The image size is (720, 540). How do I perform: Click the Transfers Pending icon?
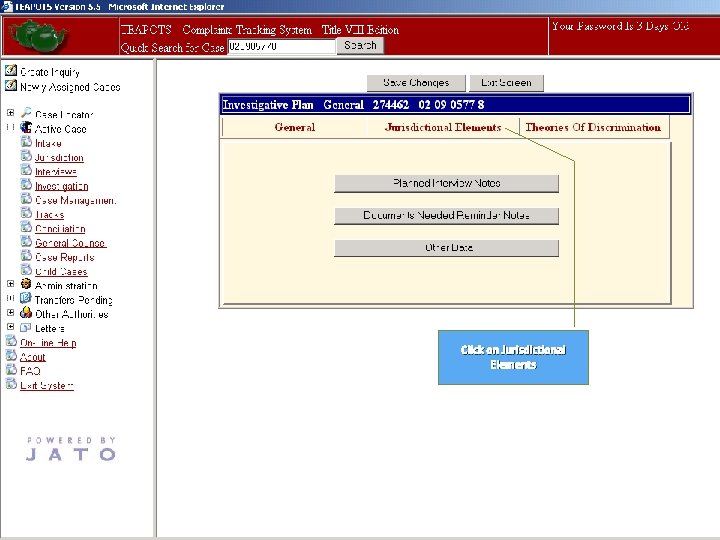26,298
